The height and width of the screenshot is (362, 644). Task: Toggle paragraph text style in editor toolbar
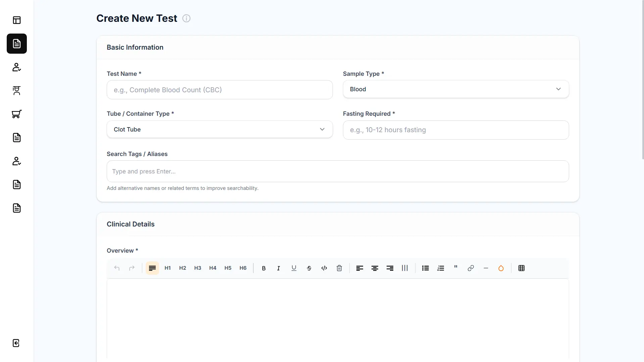point(152,268)
